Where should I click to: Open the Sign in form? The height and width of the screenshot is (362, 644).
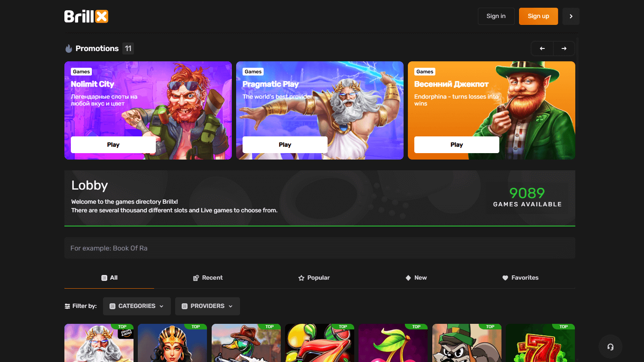coord(496,16)
